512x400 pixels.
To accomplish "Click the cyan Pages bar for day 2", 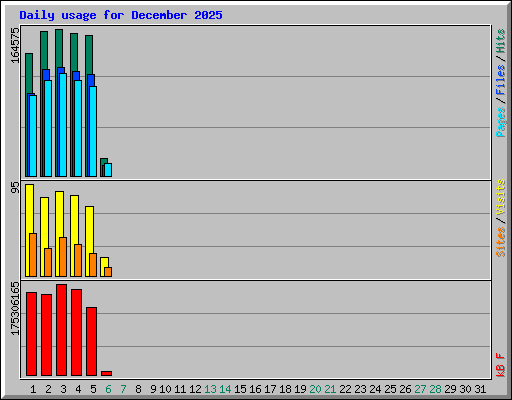I will tap(48, 128).
